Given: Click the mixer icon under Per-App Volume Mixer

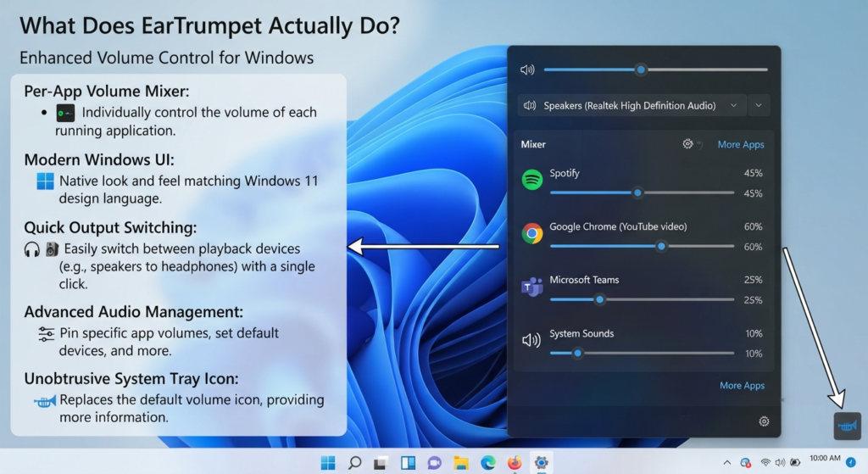Looking at the screenshot, I should point(65,113).
